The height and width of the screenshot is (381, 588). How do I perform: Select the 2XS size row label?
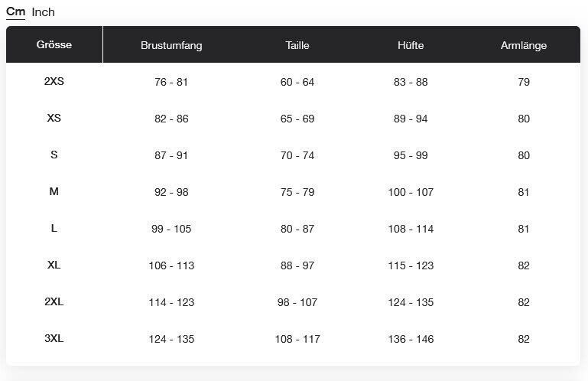tap(54, 81)
